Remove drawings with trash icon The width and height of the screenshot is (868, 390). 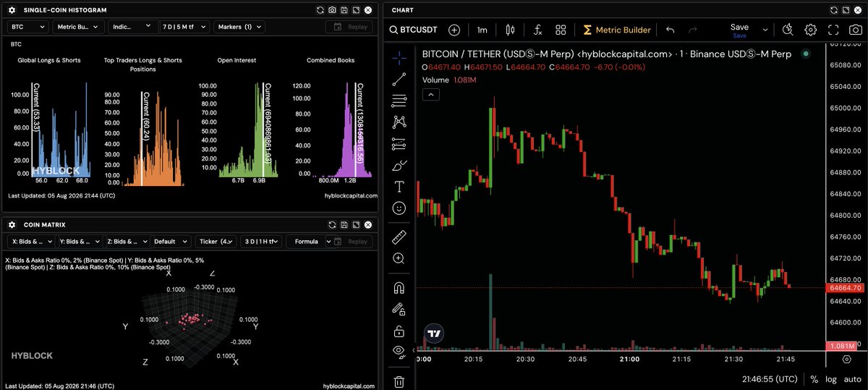tap(399, 381)
